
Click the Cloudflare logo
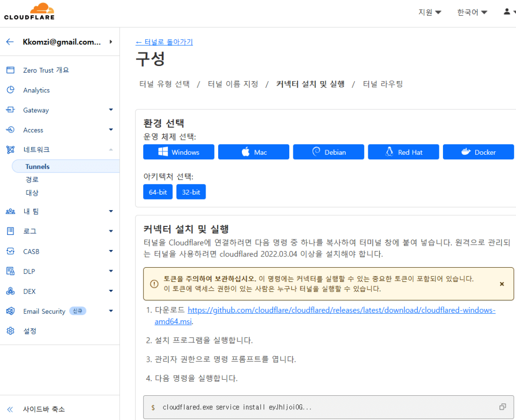point(29,11)
